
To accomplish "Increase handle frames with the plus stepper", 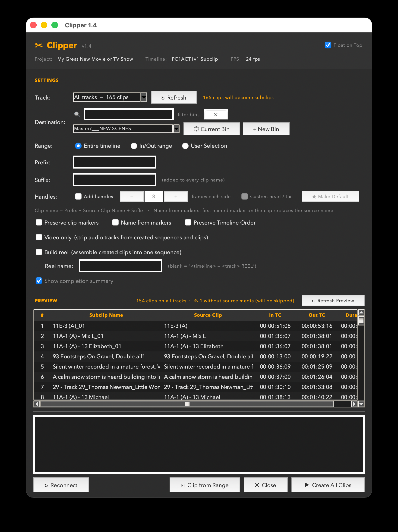I will pyautogui.click(x=176, y=197).
